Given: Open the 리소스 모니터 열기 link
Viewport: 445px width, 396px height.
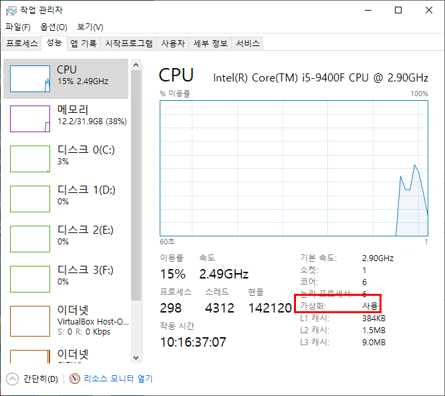Looking at the screenshot, I should [x=118, y=379].
